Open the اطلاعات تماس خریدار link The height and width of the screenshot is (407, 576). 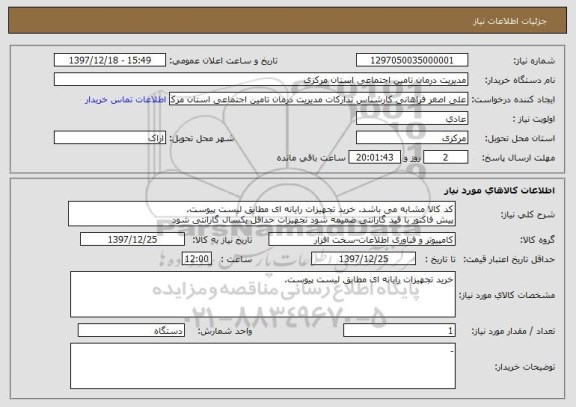[126, 100]
